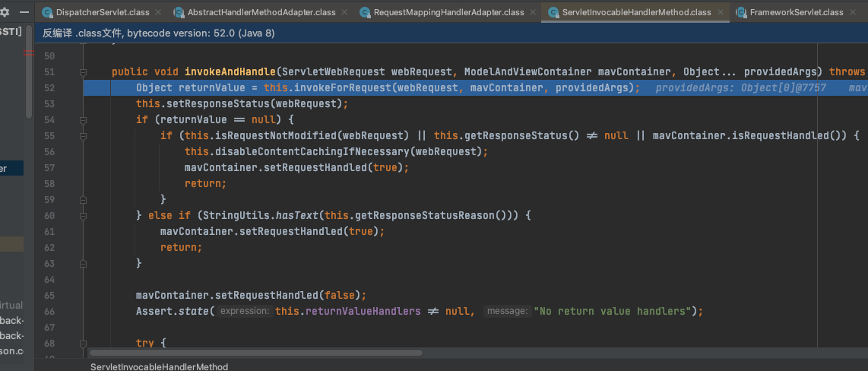Viewport: 868px width, 371px height.
Task: Switch to the RequestMappingHandlerAdapter.class tab
Action: [449, 12]
